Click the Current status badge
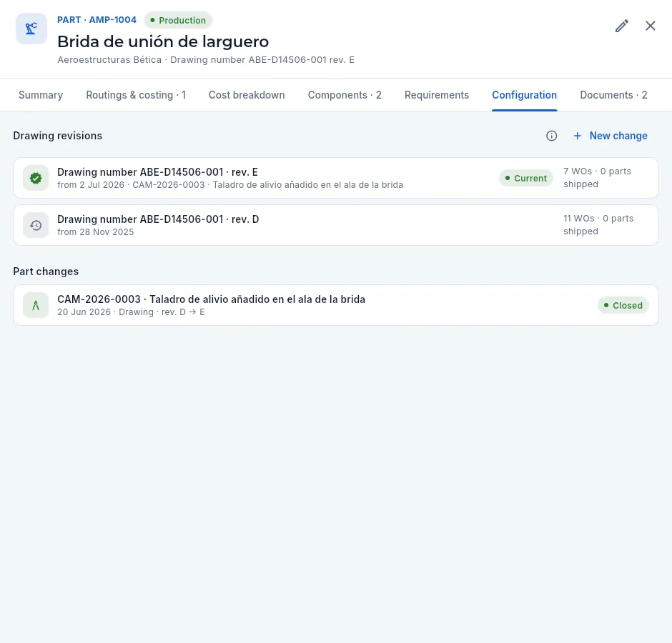The image size is (672, 643). point(526,178)
